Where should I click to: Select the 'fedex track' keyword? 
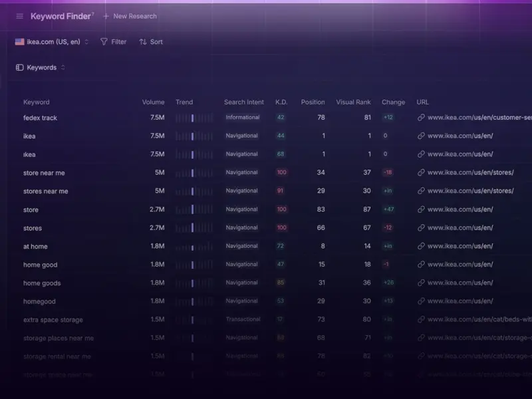point(40,118)
